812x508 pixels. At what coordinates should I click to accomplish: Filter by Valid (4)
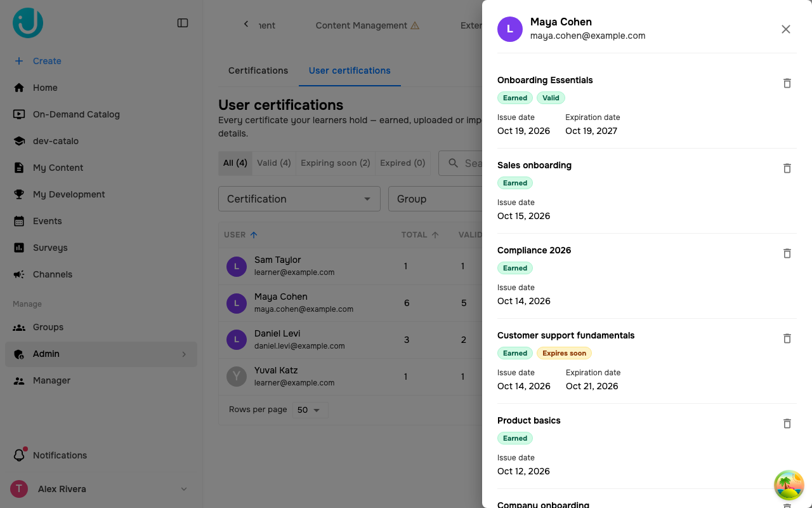click(x=274, y=163)
